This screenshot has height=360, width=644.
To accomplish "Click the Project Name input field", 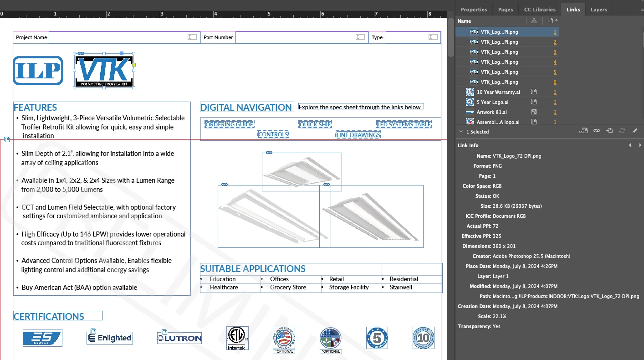I will pyautogui.click(x=124, y=37).
